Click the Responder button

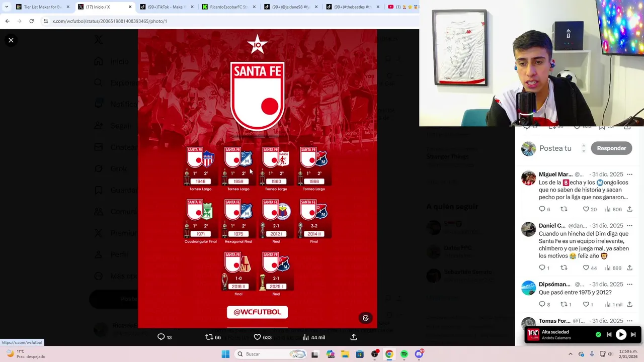[611, 148]
